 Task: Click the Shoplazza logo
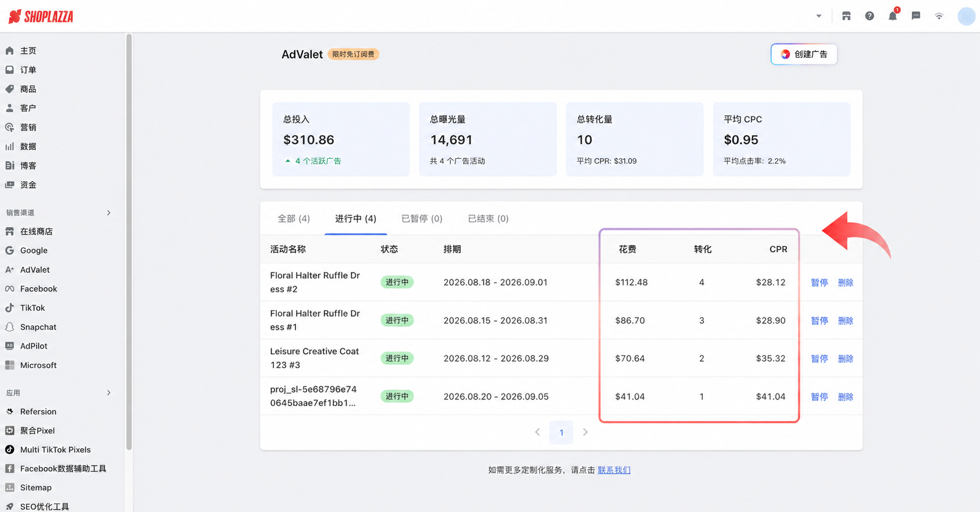[x=41, y=16]
